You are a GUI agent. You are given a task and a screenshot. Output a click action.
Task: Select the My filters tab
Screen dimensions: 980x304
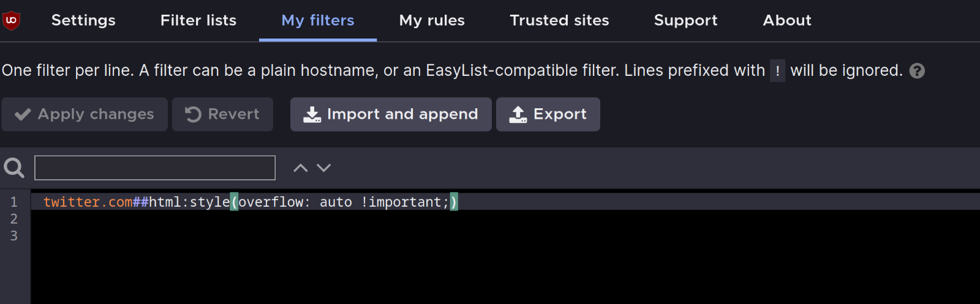[x=318, y=20]
